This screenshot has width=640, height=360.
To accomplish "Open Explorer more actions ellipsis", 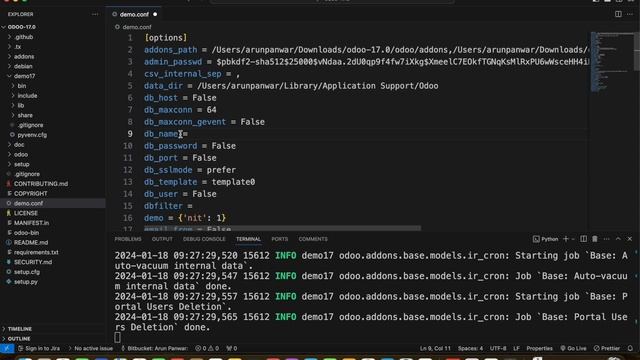I will click(95, 14).
